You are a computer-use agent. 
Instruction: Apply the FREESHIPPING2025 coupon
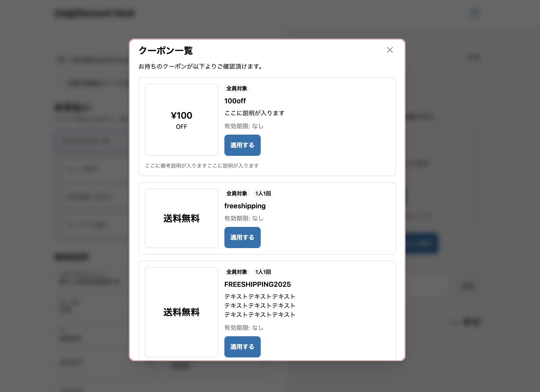coord(242,347)
